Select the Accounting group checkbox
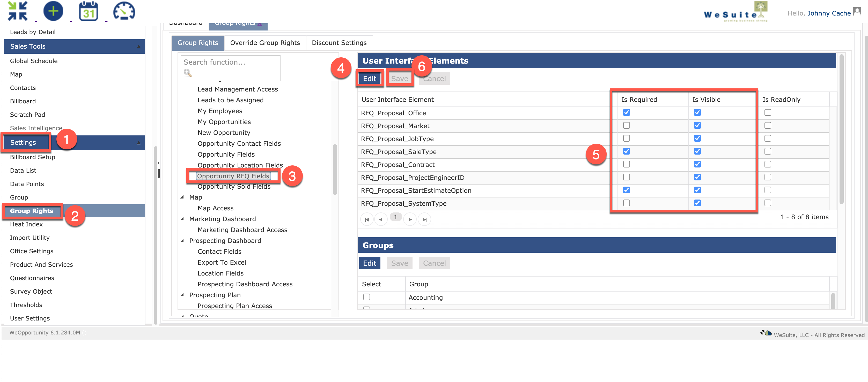The image size is (868, 382). pos(367,297)
